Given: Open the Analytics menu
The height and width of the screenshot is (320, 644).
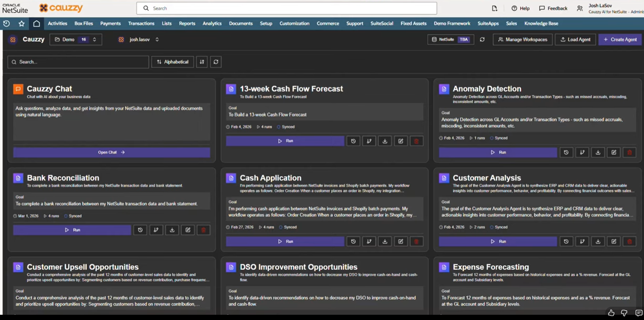Looking at the screenshot, I should click(212, 23).
